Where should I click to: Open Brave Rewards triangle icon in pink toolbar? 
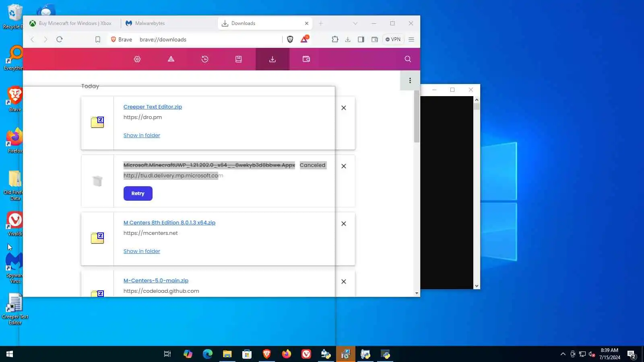171,59
